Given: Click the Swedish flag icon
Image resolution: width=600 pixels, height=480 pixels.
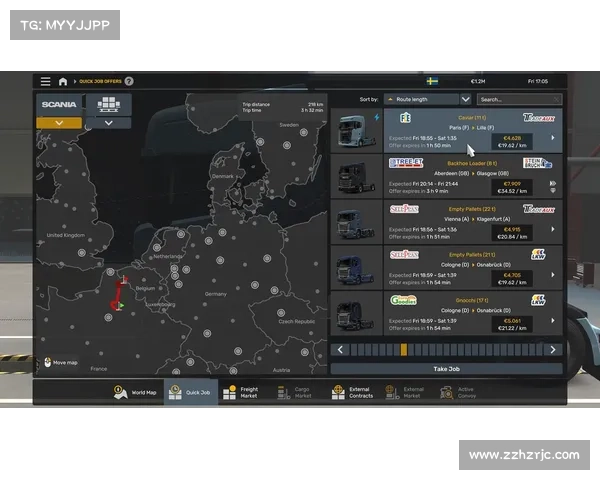Looking at the screenshot, I should point(432,81).
